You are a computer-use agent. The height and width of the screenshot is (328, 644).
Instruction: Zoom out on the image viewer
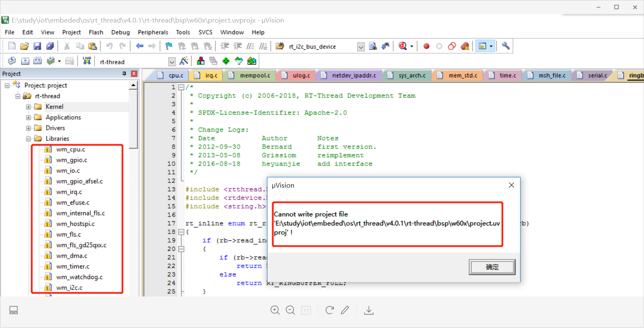(290, 310)
